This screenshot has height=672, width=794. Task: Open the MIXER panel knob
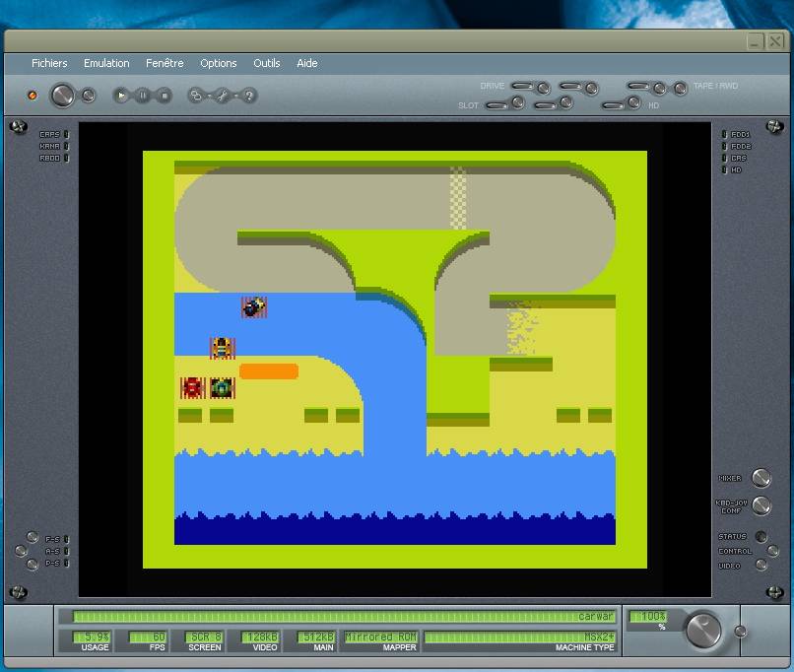tap(761, 478)
